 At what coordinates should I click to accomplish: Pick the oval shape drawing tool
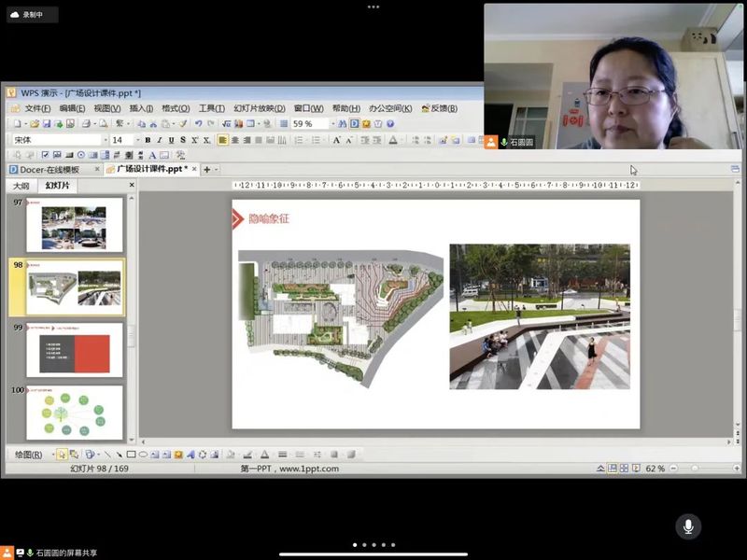click(x=143, y=455)
